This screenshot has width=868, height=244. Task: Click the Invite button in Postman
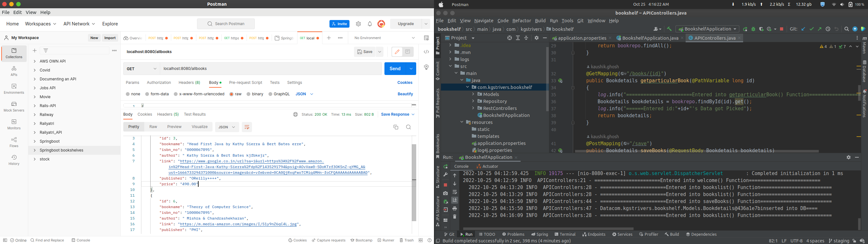click(339, 24)
